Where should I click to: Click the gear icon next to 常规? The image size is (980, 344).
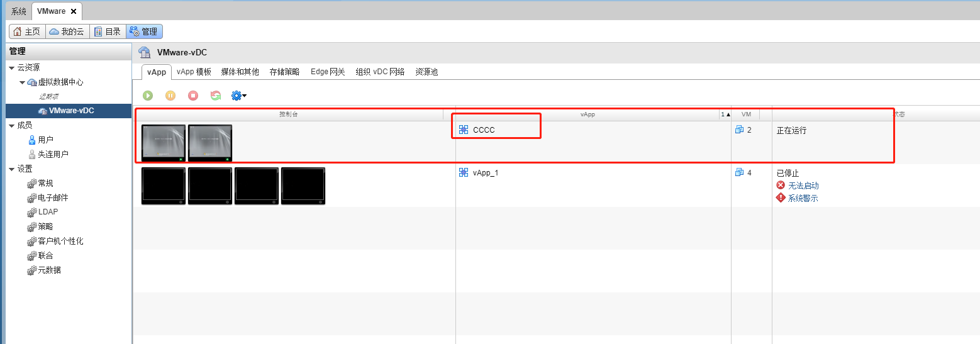31,184
